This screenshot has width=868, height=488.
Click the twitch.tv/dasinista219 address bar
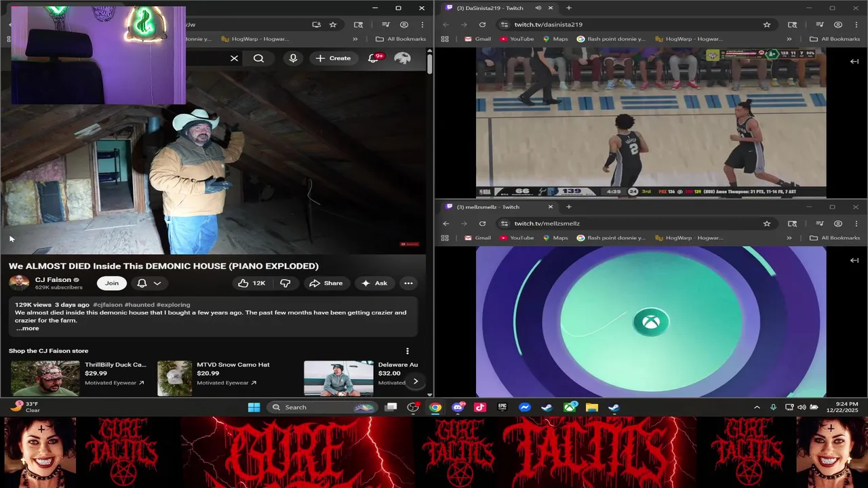[x=631, y=24]
